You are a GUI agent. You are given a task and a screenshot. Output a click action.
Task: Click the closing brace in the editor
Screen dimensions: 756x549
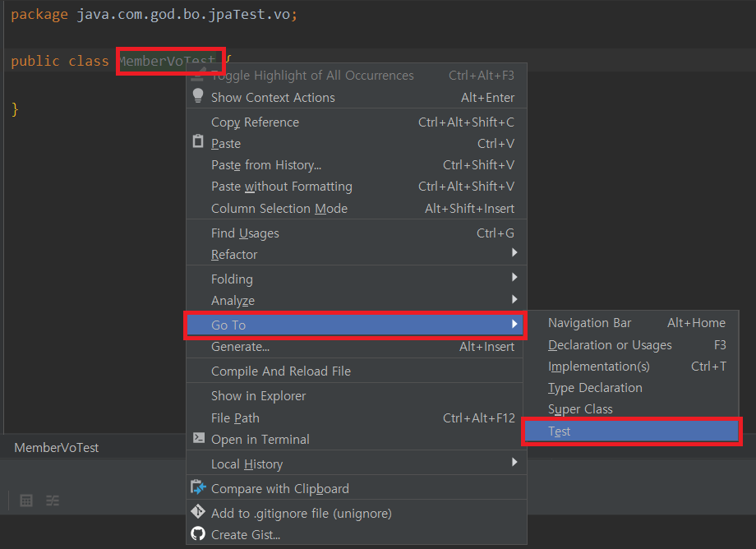pos(15,109)
